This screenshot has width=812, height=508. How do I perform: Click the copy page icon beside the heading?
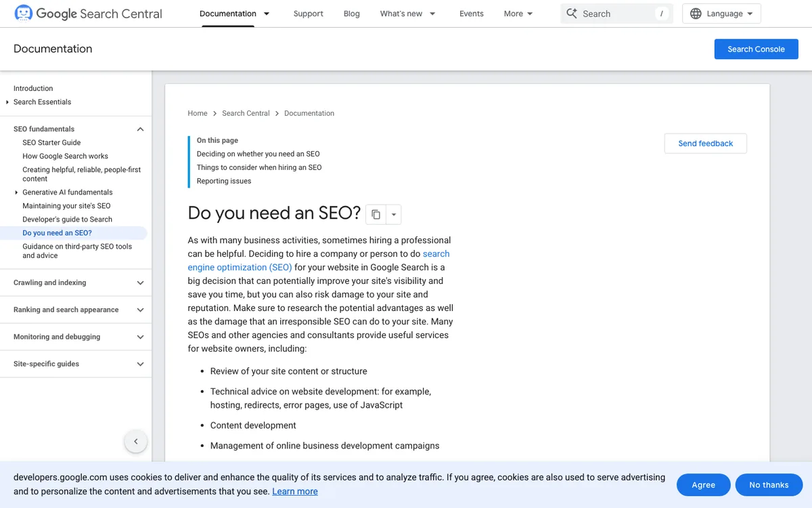[376, 215]
